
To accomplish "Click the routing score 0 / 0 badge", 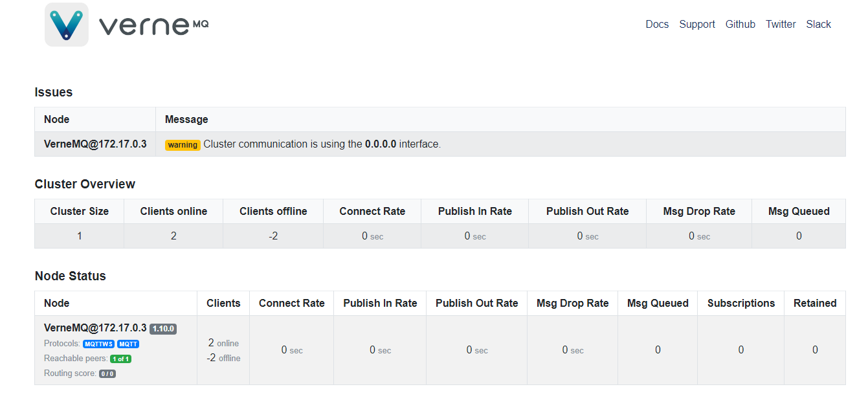I will click(x=107, y=373).
